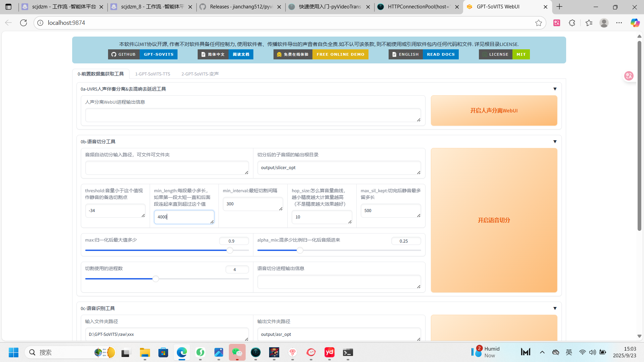Switch to scjdzm 工作流 browser tab
The image size is (644, 362).
[x=63, y=7]
